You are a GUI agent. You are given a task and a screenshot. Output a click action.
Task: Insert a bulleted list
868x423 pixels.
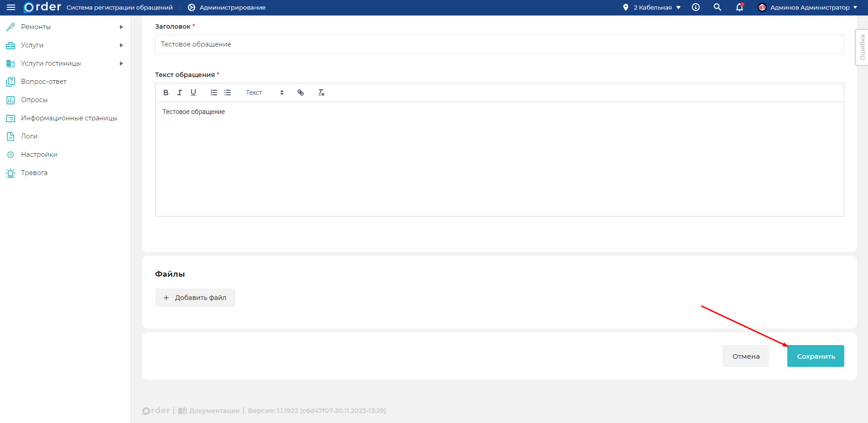(228, 93)
